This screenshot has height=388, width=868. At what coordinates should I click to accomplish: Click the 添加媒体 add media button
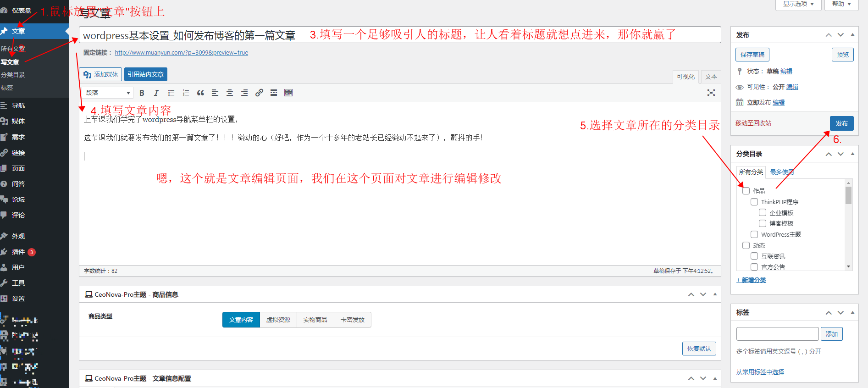[x=100, y=74]
